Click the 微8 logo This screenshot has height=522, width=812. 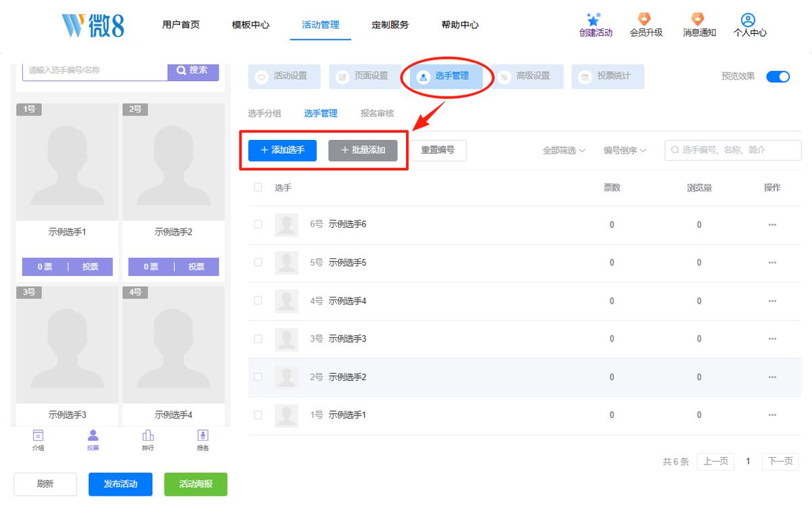[93, 25]
